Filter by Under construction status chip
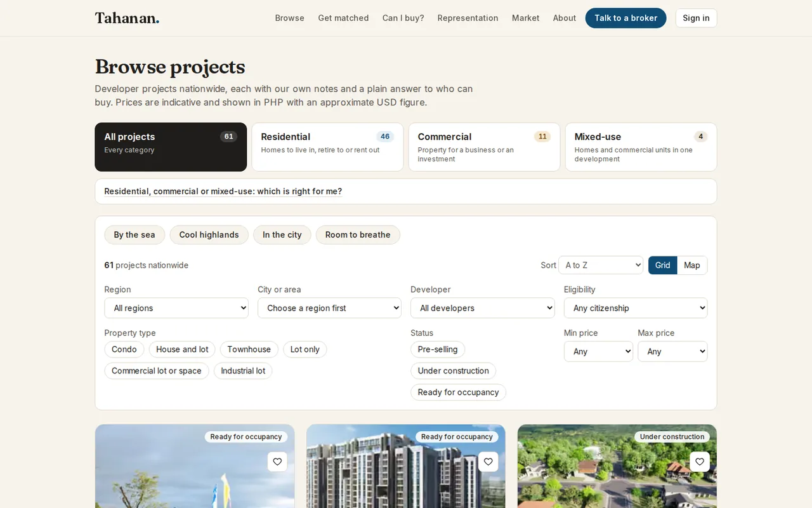The height and width of the screenshot is (508, 812). pos(454,371)
